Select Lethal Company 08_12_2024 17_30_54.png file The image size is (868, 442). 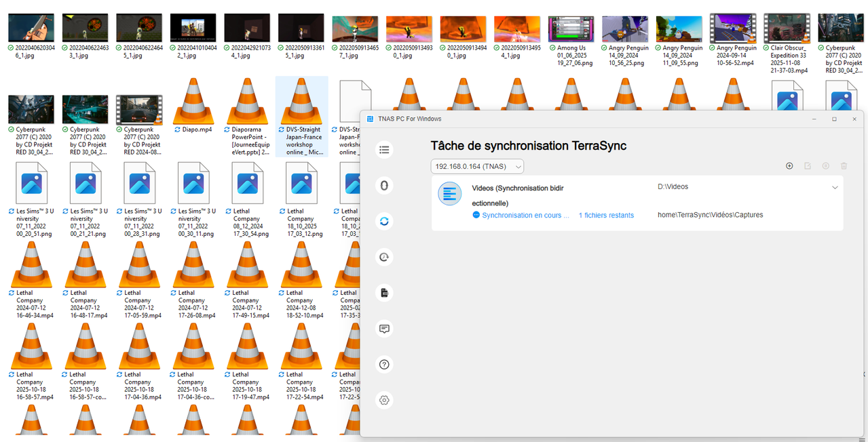pyautogui.click(x=246, y=199)
